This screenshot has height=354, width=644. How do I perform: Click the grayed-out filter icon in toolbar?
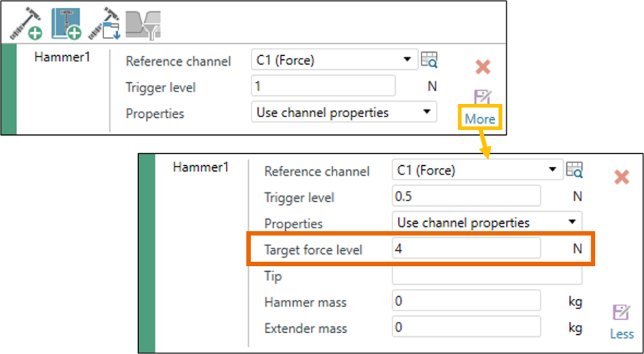(144, 24)
